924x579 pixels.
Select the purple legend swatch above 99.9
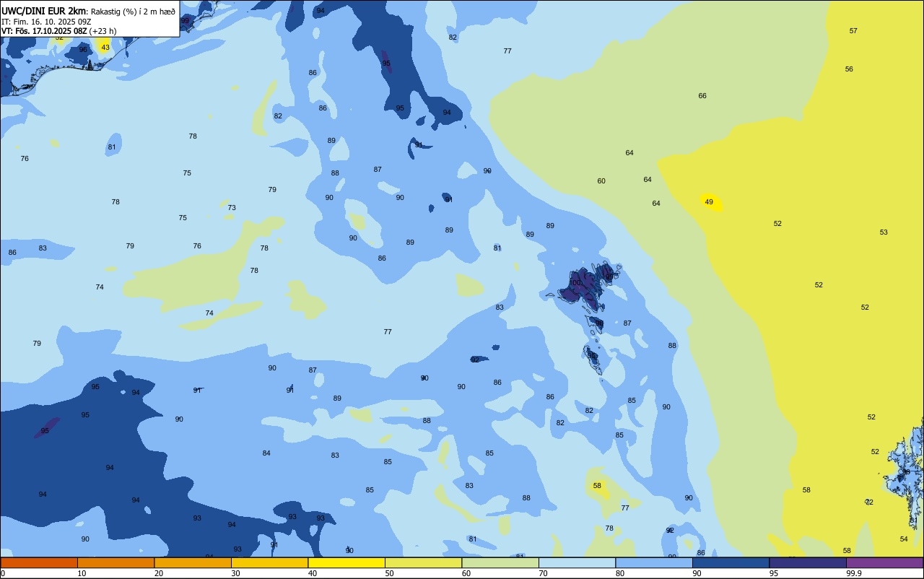[x=884, y=562]
